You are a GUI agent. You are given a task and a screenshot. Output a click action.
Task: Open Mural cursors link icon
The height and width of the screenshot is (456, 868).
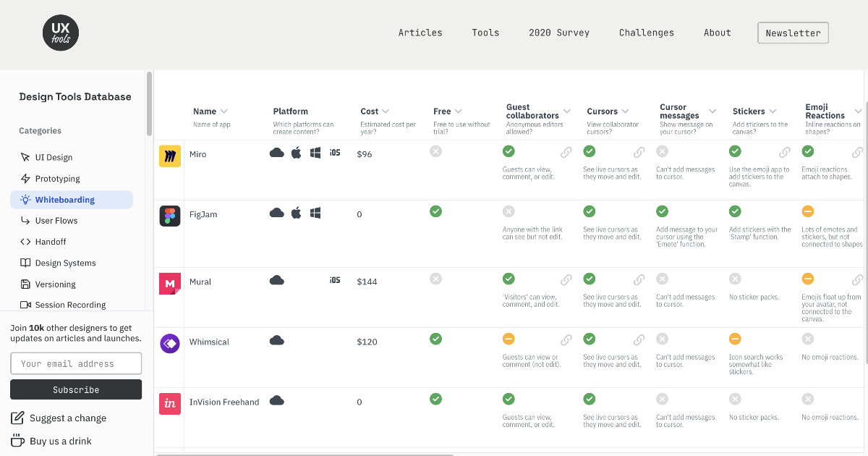coord(639,280)
